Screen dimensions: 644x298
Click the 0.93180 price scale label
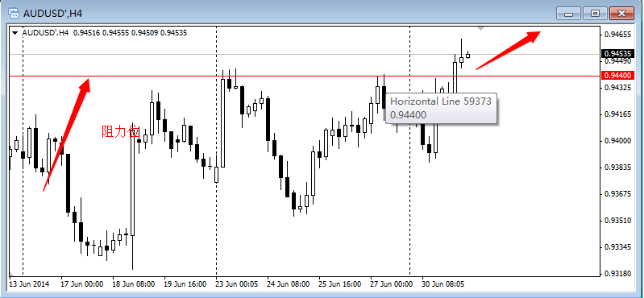point(618,273)
